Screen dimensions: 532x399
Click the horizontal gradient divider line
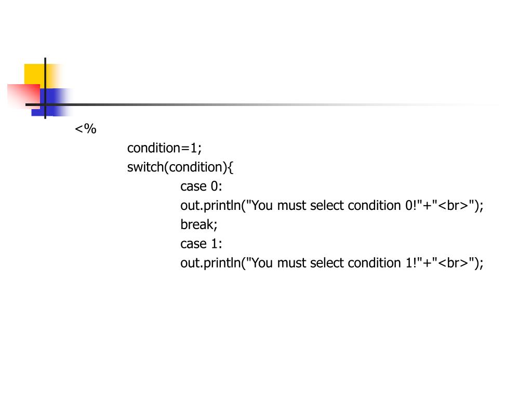(261, 104)
